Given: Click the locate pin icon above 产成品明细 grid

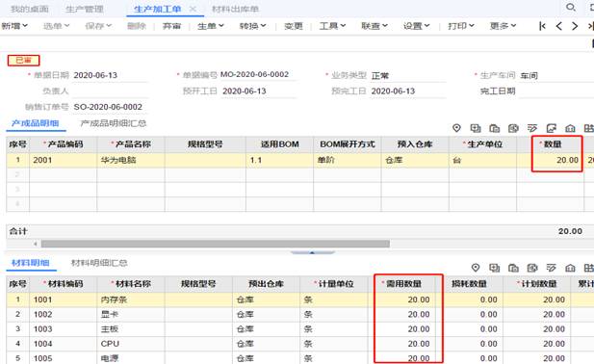Looking at the screenshot, I should tap(456, 128).
